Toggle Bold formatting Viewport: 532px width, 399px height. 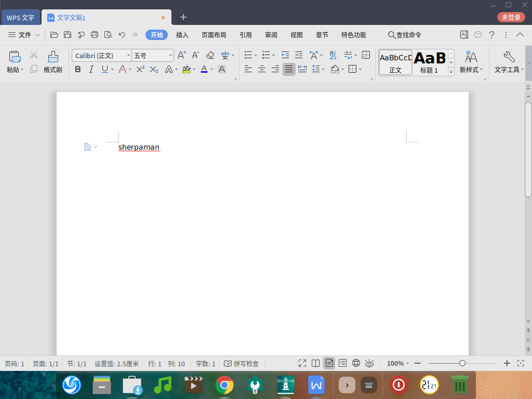coord(78,69)
